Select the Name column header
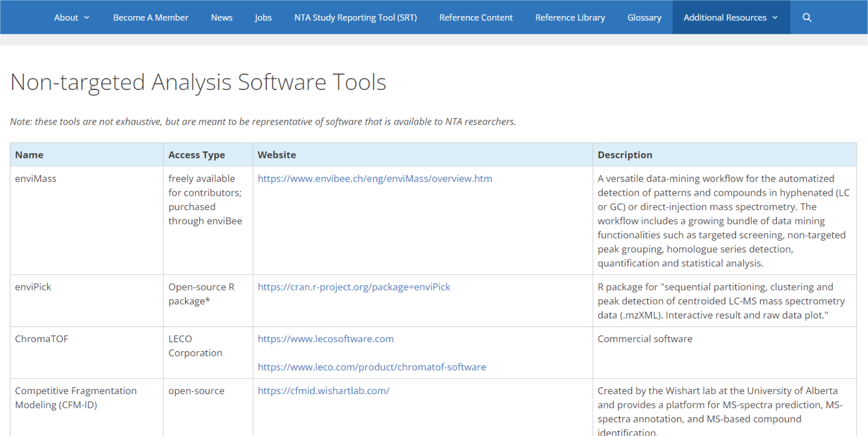 87,155
